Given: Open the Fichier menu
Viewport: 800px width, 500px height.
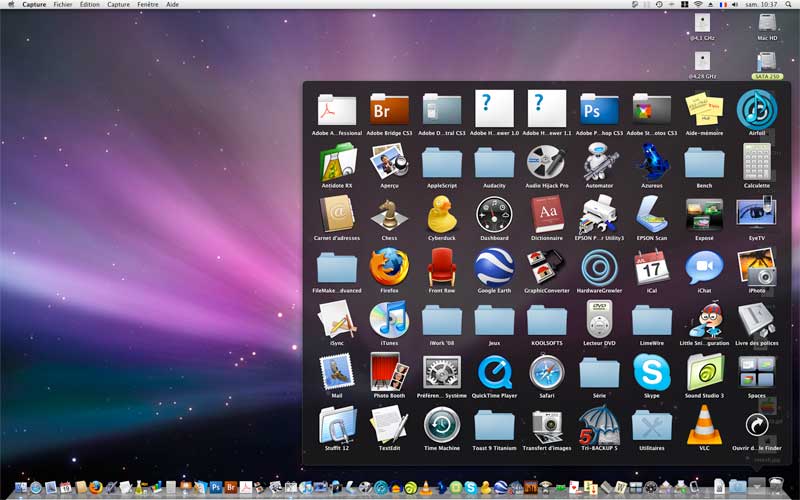Looking at the screenshot, I should [x=63, y=4].
